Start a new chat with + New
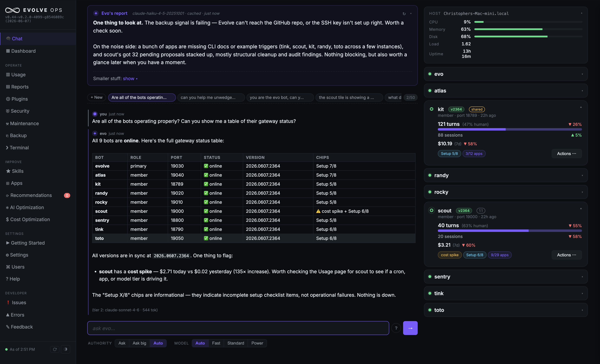 tap(96, 97)
